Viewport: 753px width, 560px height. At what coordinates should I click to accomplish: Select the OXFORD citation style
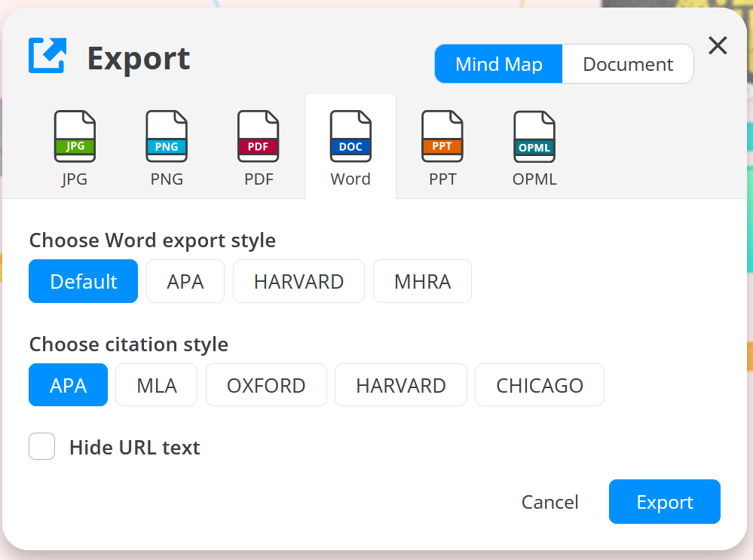265,384
